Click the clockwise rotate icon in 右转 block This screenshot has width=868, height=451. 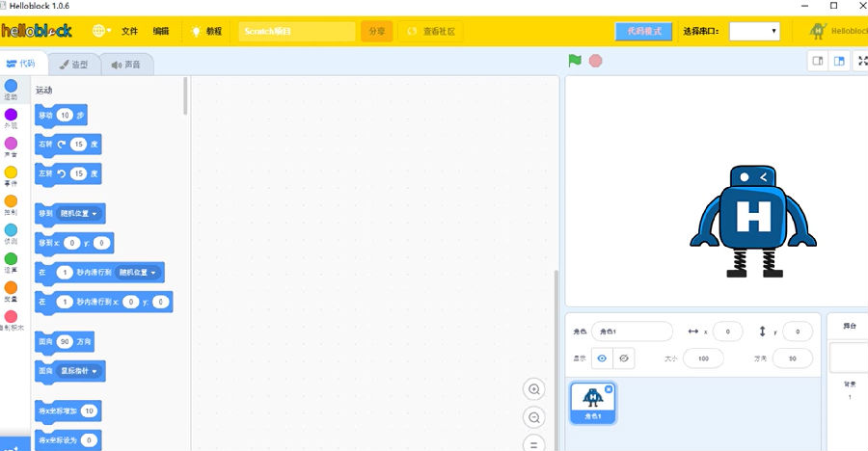pyautogui.click(x=62, y=145)
